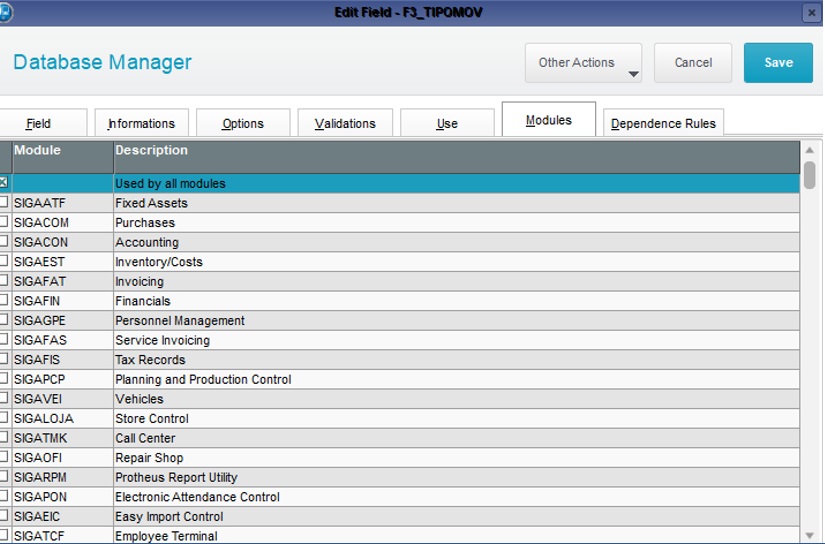Uncheck the Used by all modules checkbox
The image size is (825, 544).
4,183
